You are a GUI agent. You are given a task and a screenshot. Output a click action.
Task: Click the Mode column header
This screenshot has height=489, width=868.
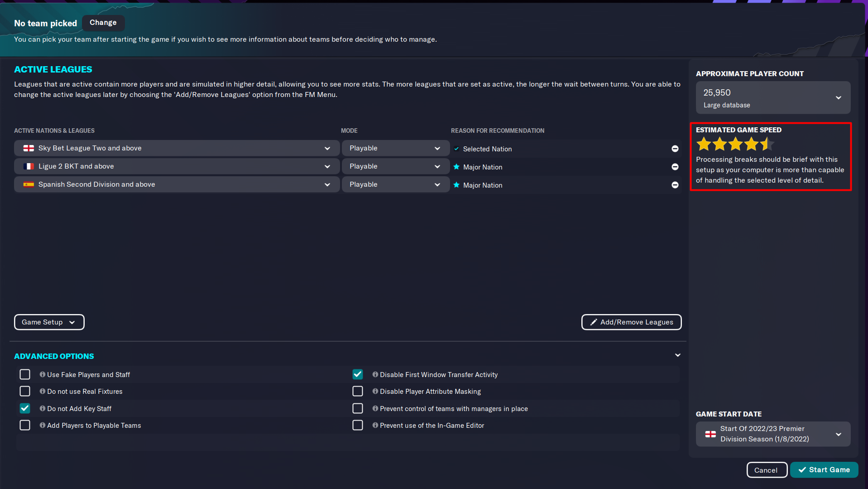(x=349, y=131)
